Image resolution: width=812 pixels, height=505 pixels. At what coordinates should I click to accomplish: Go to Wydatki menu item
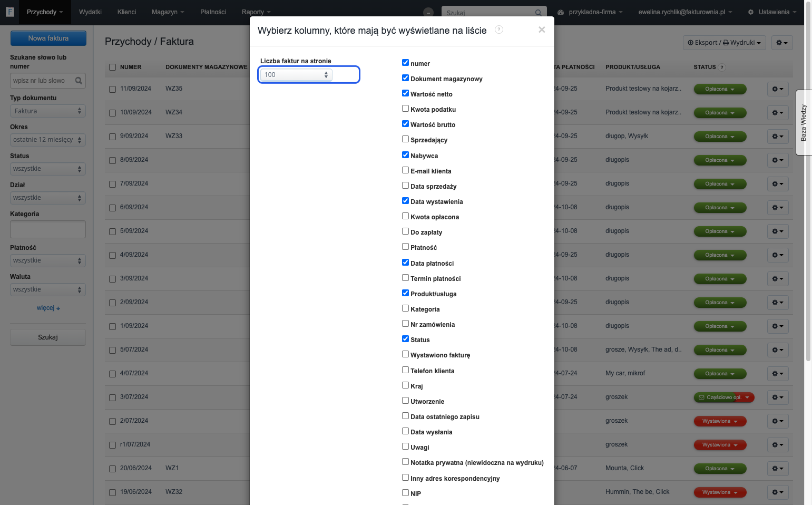(x=90, y=12)
